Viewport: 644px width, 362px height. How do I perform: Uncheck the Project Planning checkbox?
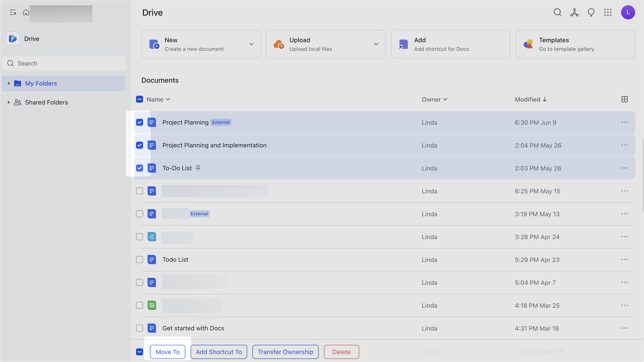coord(140,122)
